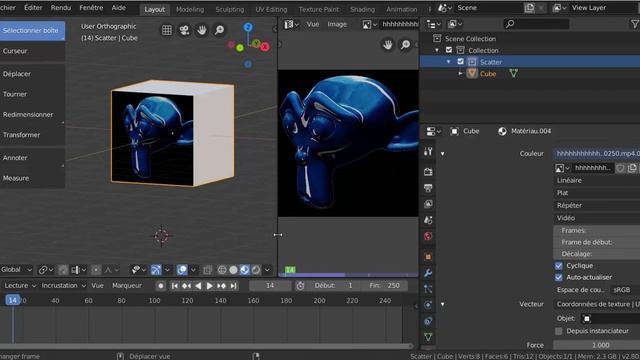Select rendered viewport shading
The height and width of the screenshot is (360, 640).
tap(256, 270)
